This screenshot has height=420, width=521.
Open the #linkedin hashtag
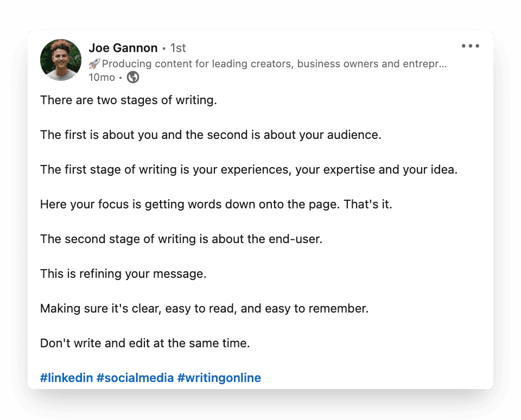(66, 378)
